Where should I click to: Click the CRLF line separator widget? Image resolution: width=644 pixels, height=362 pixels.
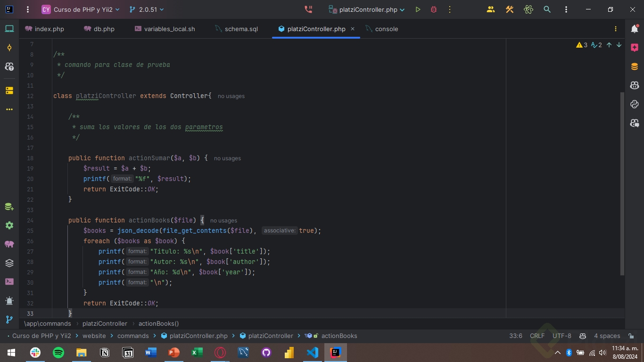pos(537,336)
